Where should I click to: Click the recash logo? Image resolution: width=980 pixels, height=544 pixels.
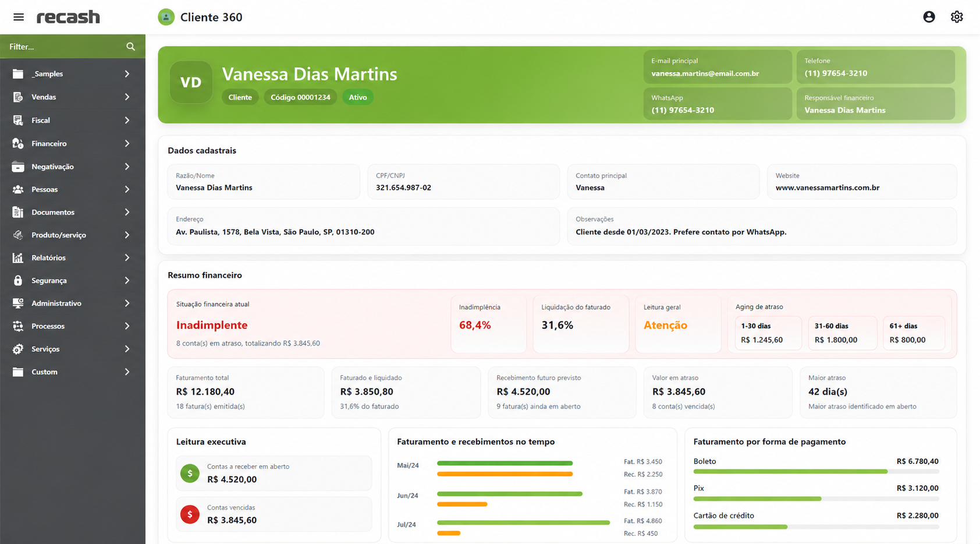pos(68,17)
